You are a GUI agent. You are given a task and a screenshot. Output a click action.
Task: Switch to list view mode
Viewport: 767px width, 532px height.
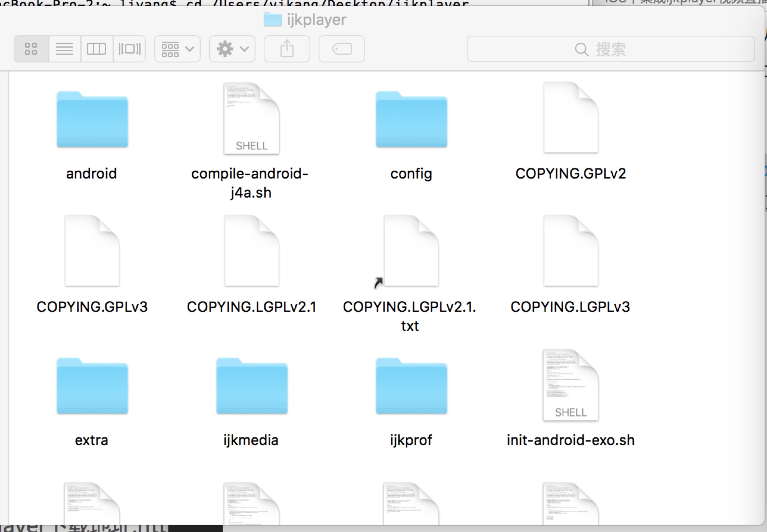[x=64, y=49]
